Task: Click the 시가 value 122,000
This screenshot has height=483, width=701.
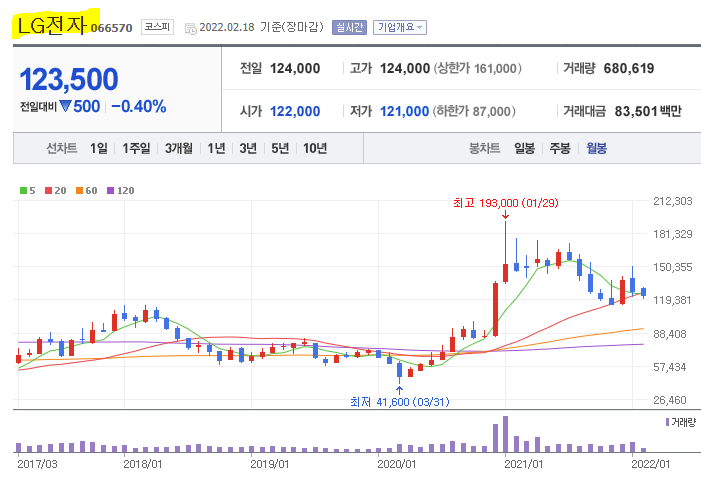Action: coord(295,111)
